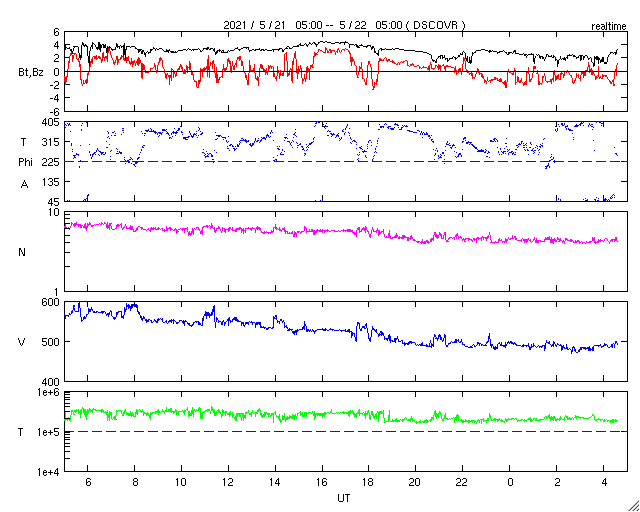Viewport: 640px width, 512px height.
Task: Click the plot title date range with DSCOVR
Action: [x=344, y=25]
